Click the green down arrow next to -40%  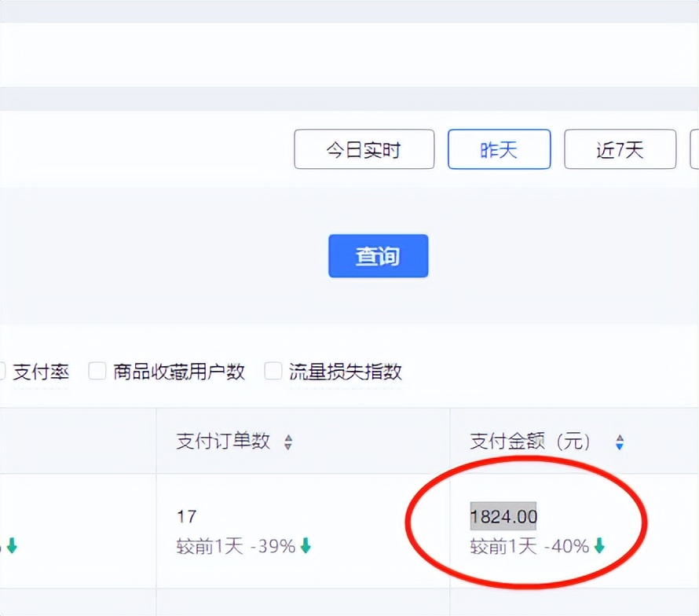(598, 544)
